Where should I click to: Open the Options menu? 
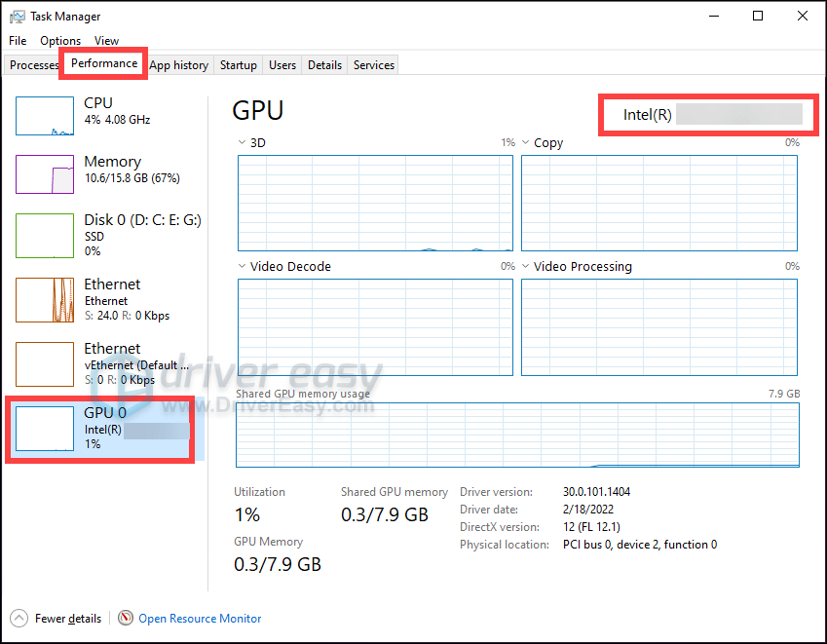tap(60, 41)
